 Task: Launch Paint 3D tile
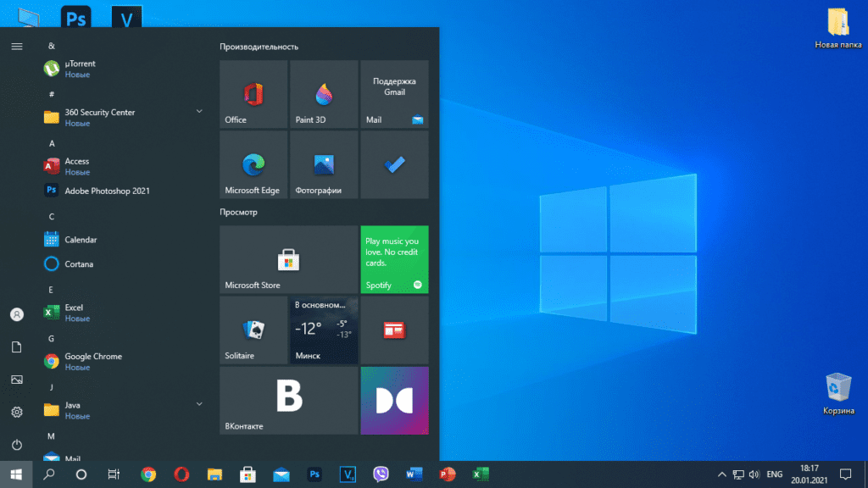click(324, 94)
